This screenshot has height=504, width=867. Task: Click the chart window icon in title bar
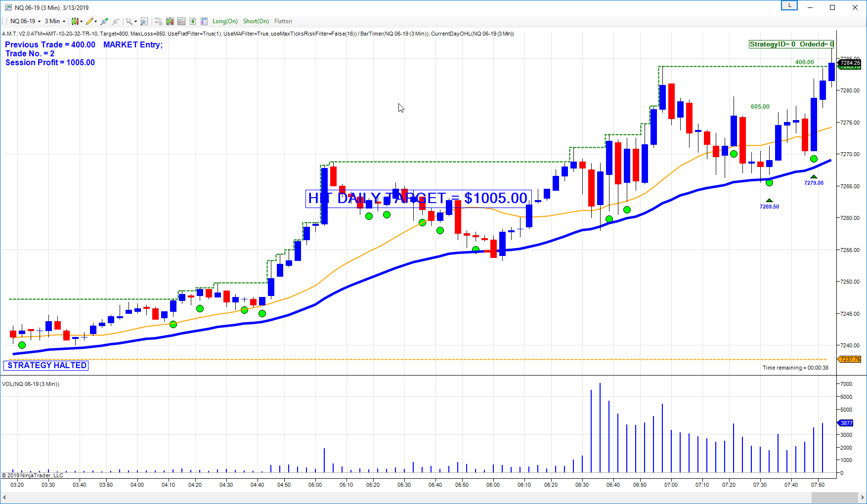(x=8, y=7)
